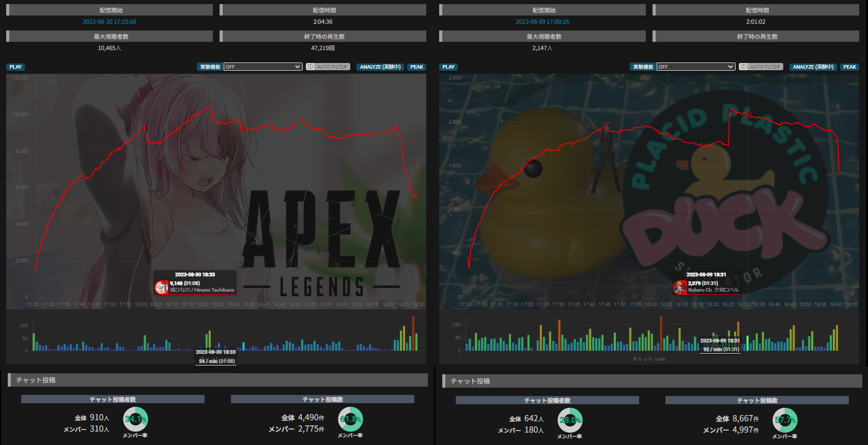Click the chat rate label 92 / min (01:31)

(x=721, y=349)
